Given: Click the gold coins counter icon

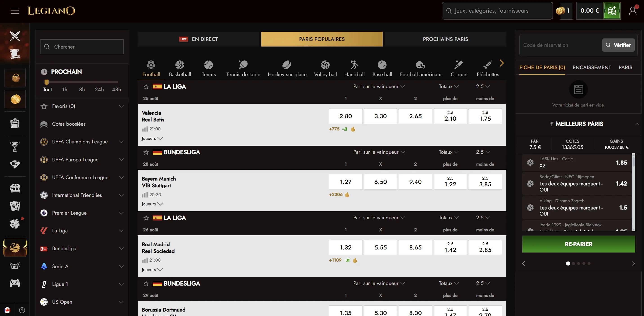Looking at the screenshot, I should click(560, 11).
